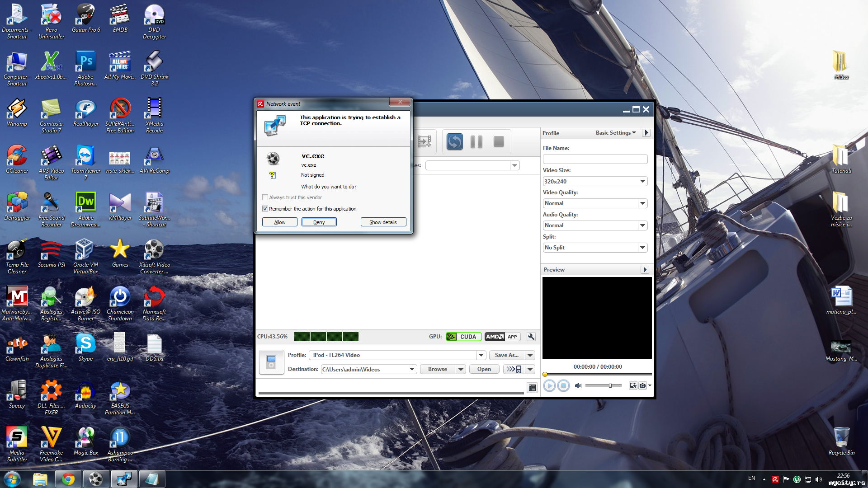Open GPU settings wrench icon
Viewport: 868px width, 488px height.
point(531,337)
